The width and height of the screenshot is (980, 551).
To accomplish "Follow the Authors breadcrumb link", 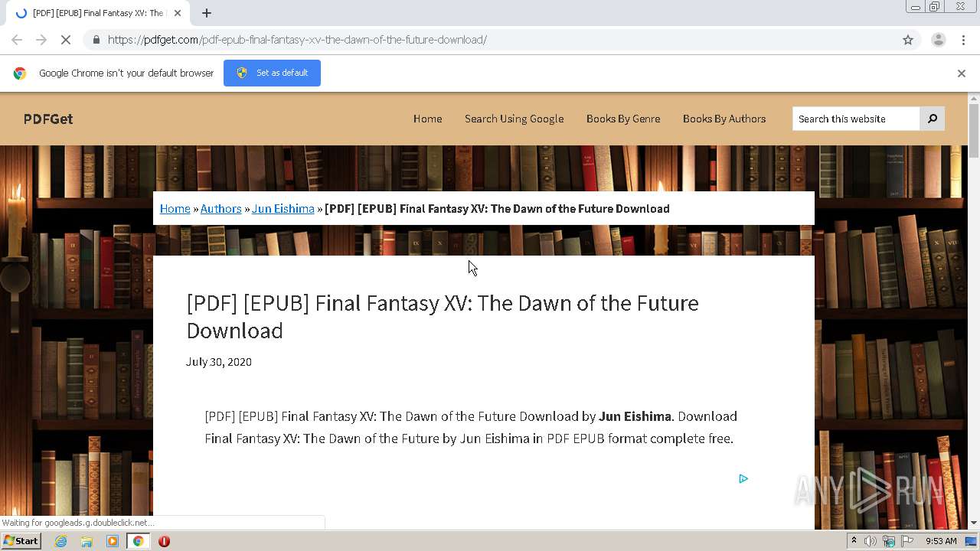I will [x=220, y=208].
